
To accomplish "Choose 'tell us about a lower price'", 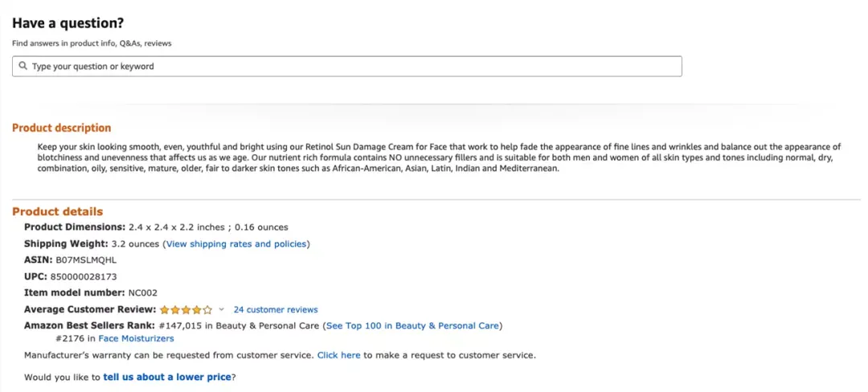I will coord(167,377).
